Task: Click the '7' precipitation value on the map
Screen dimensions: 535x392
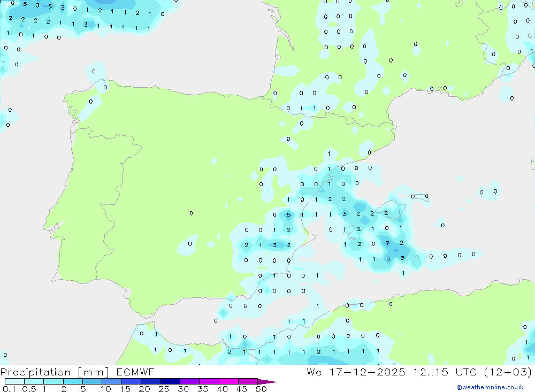Action: pyautogui.click(x=387, y=243)
